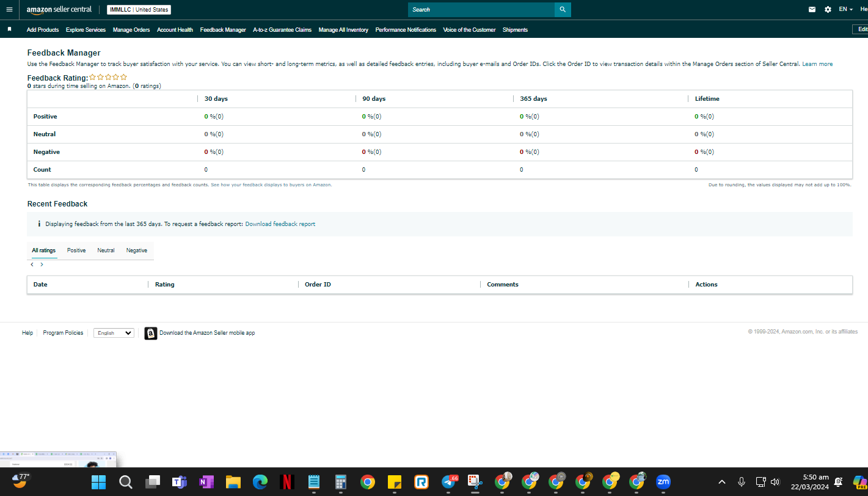Open the EN language dropdown
Screen dimensions: 868x496
coord(845,10)
